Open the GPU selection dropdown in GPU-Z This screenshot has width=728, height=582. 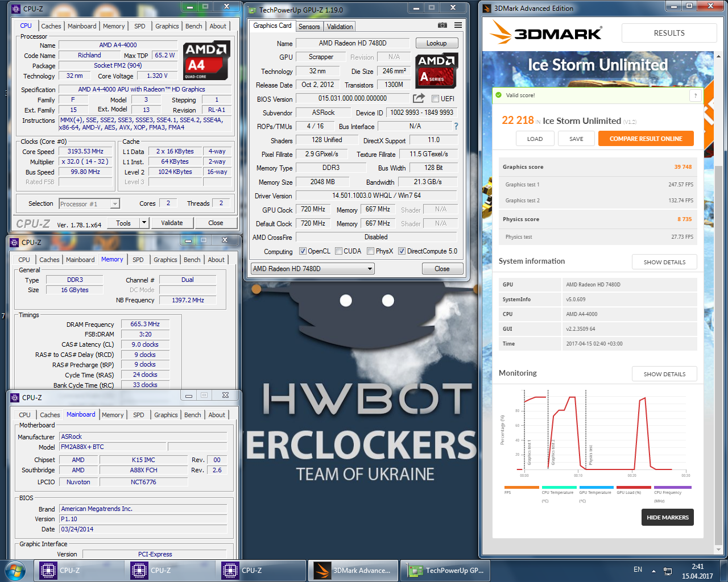[x=312, y=268]
